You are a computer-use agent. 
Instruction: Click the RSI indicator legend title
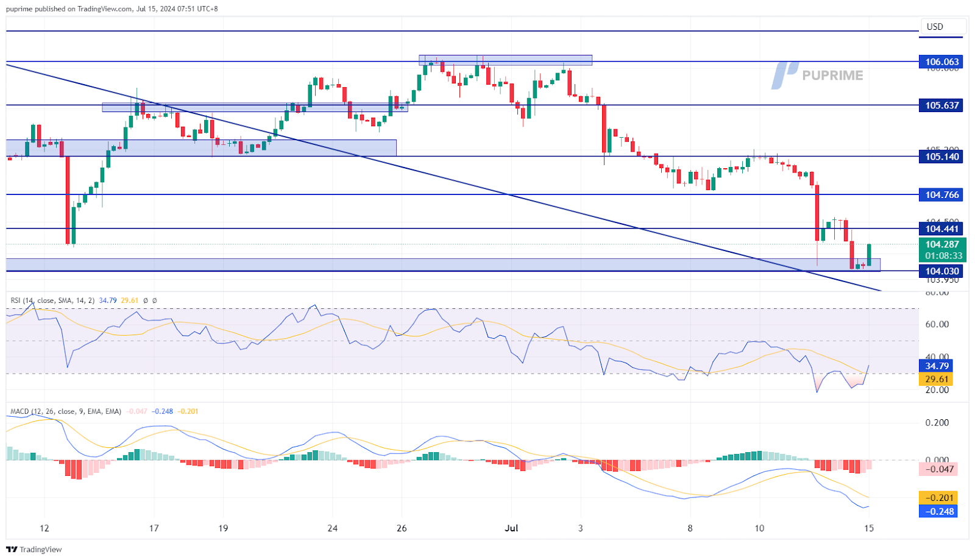tap(52, 300)
